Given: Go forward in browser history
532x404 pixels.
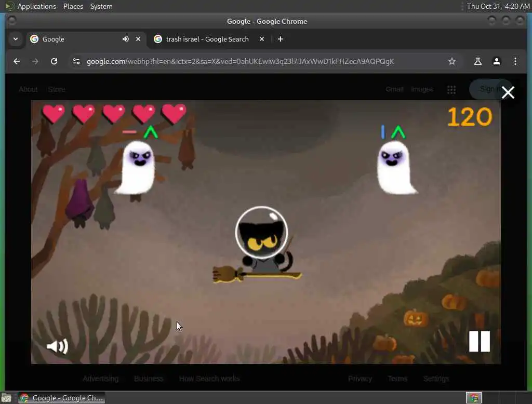Looking at the screenshot, I should (x=35, y=61).
